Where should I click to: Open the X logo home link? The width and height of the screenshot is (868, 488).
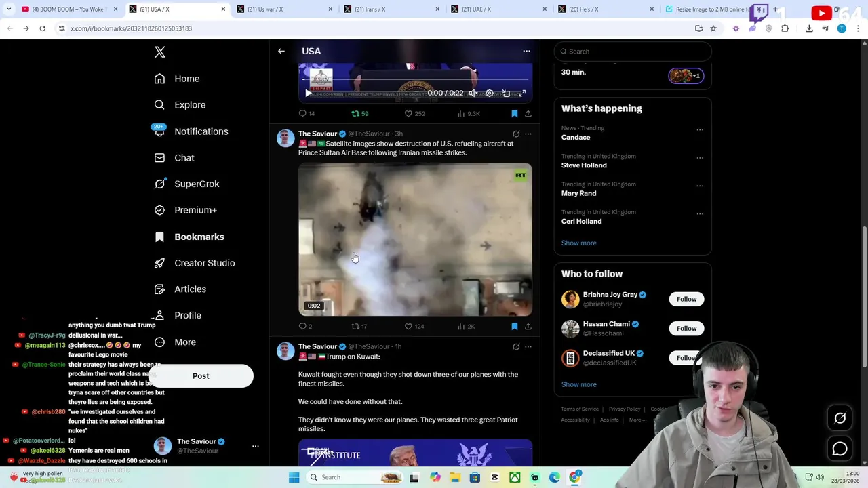tap(159, 52)
